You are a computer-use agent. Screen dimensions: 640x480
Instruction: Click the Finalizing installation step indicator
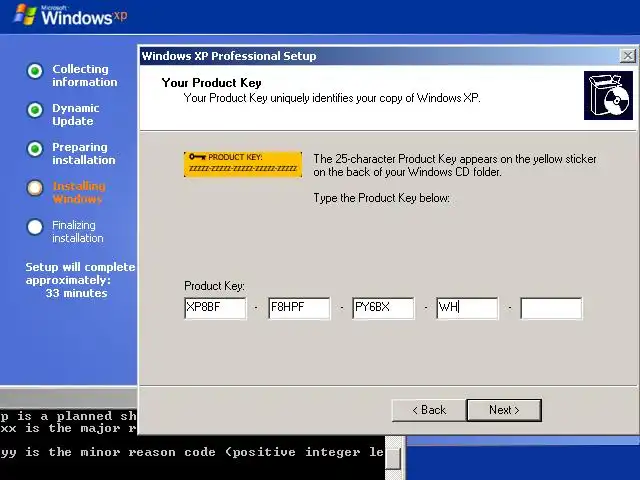35,227
